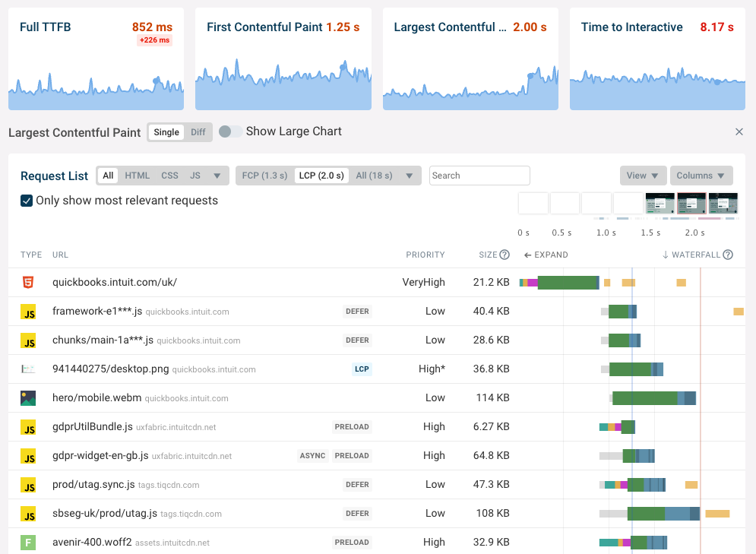Viewport: 756px width, 554px height.
Task: Open the framework-e1***.js request
Action: (x=97, y=311)
